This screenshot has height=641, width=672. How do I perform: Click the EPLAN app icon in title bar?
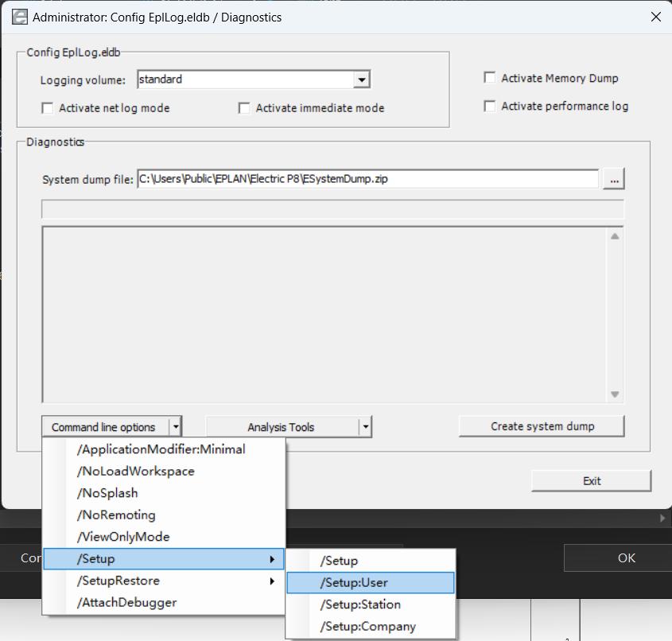[19, 17]
